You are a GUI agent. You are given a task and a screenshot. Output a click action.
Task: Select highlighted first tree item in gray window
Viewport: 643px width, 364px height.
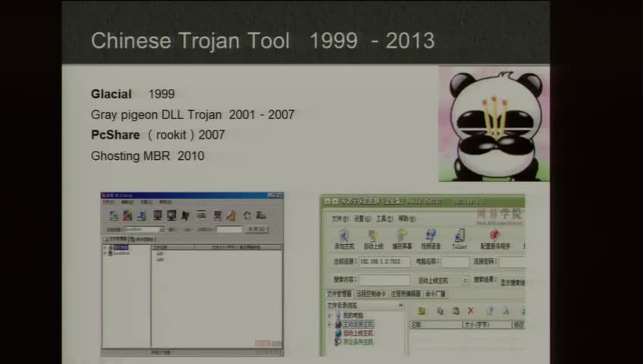coord(121,247)
